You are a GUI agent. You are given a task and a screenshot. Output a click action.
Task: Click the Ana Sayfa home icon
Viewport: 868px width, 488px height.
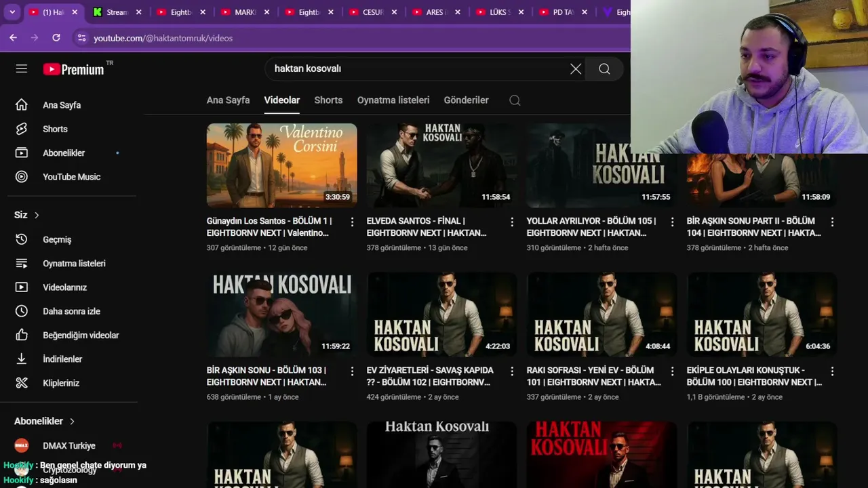[x=22, y=105]
